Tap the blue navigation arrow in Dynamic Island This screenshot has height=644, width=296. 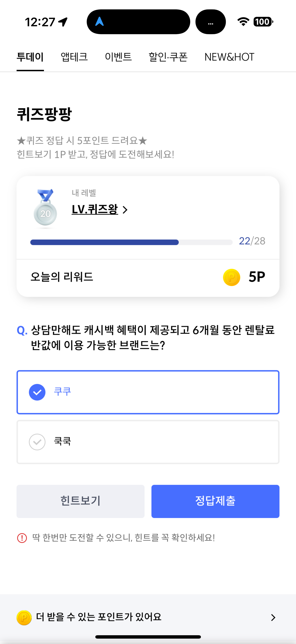(99, 22)
